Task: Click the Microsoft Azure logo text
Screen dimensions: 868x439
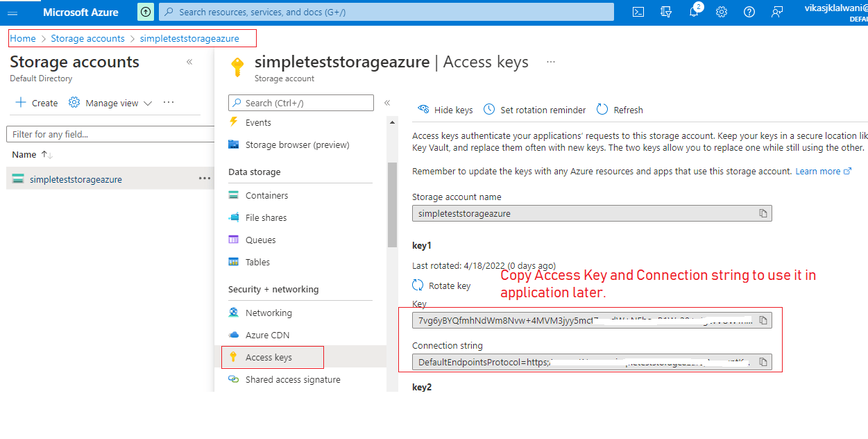Action: click(80, 12)
